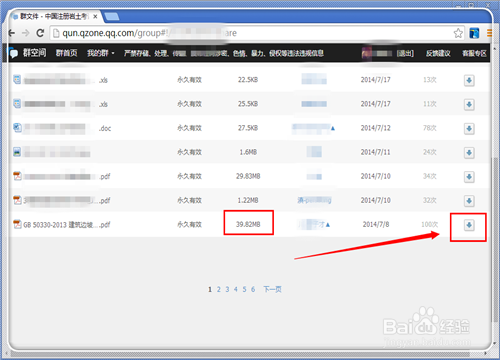The height and width of the screenshot is (360, 500).
Task: Open the browser menu hamburger icon
Action: pyautogui.click(x=489, y=33)
